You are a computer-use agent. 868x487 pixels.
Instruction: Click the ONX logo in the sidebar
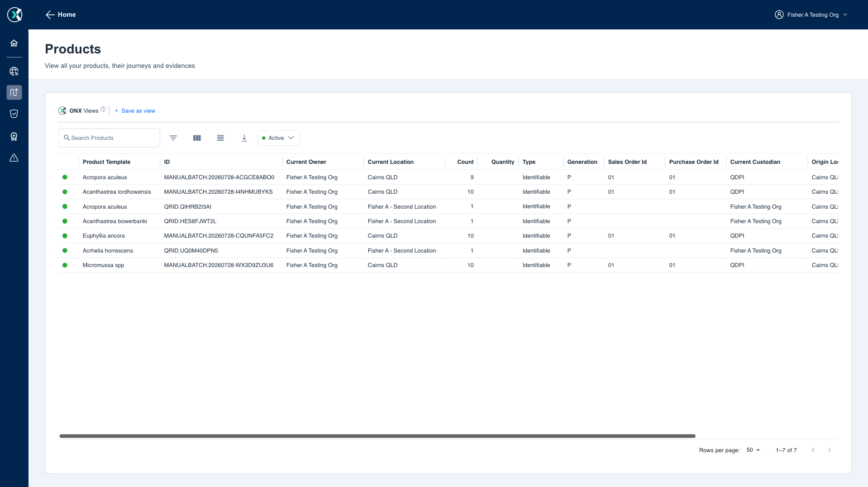tap(14, 14)
